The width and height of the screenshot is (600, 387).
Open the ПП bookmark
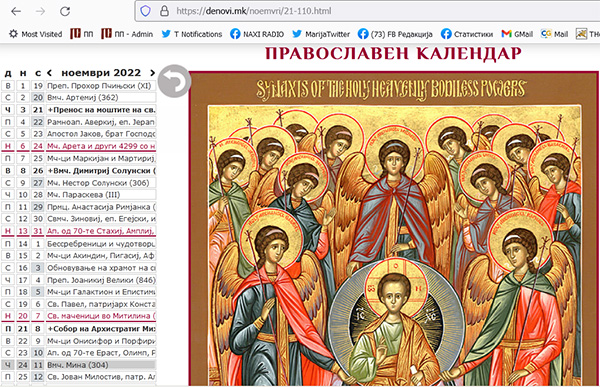pyautogui.click(x=82, y=34)
